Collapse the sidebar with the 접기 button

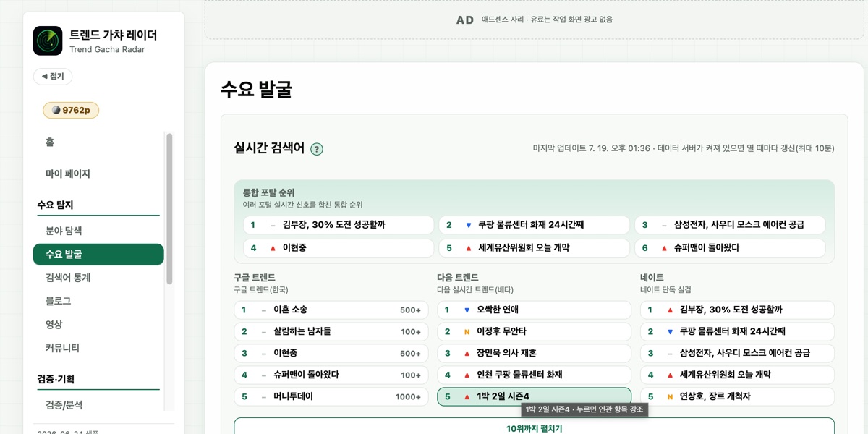point(53,76)
